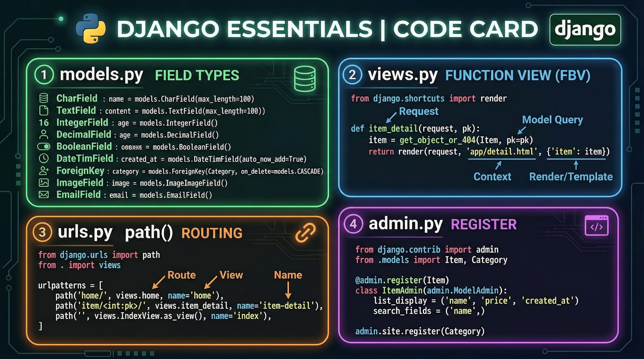This screenshot has height=359, width=644.
Task: Click the envelope icon beside EmailField
Action: click(44, 195)
